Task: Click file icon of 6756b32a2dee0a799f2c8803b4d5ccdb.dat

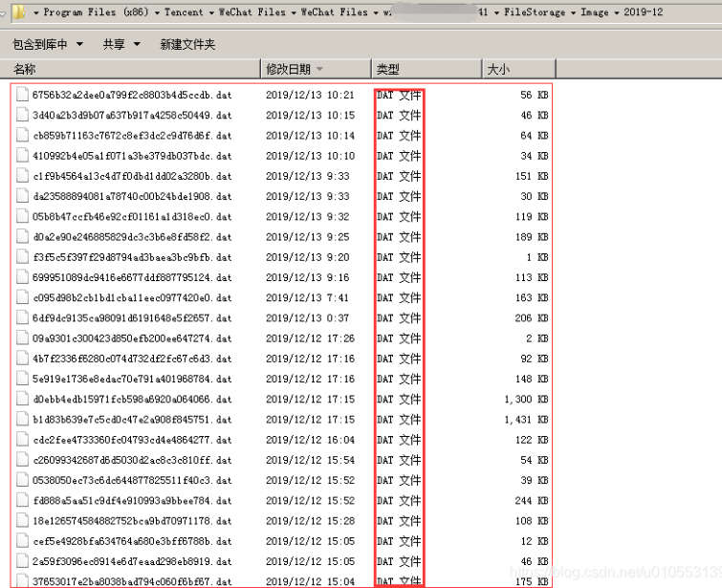Action: 22,95
